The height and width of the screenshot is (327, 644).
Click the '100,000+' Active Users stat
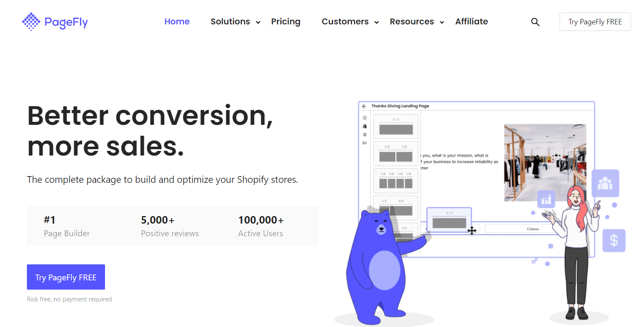261,226
